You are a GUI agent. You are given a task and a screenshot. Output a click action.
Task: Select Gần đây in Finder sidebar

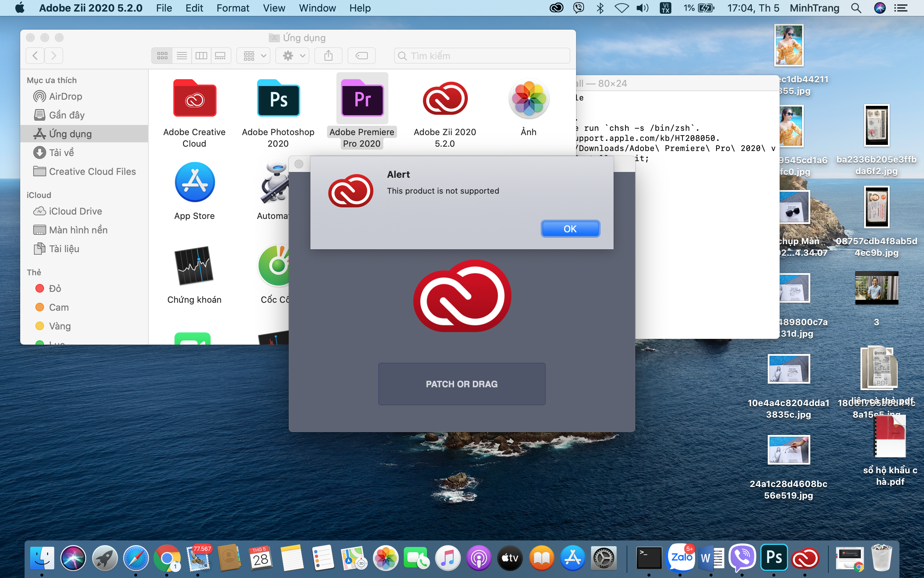[x=84, y=115]
